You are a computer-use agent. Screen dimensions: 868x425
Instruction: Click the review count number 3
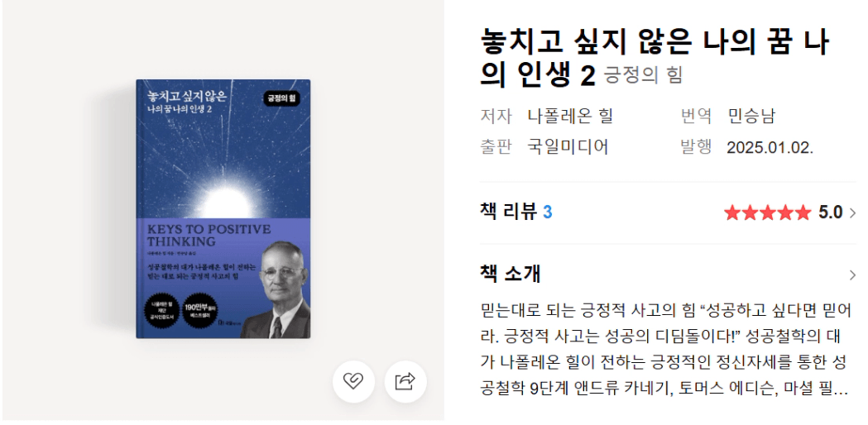(548, 212)
